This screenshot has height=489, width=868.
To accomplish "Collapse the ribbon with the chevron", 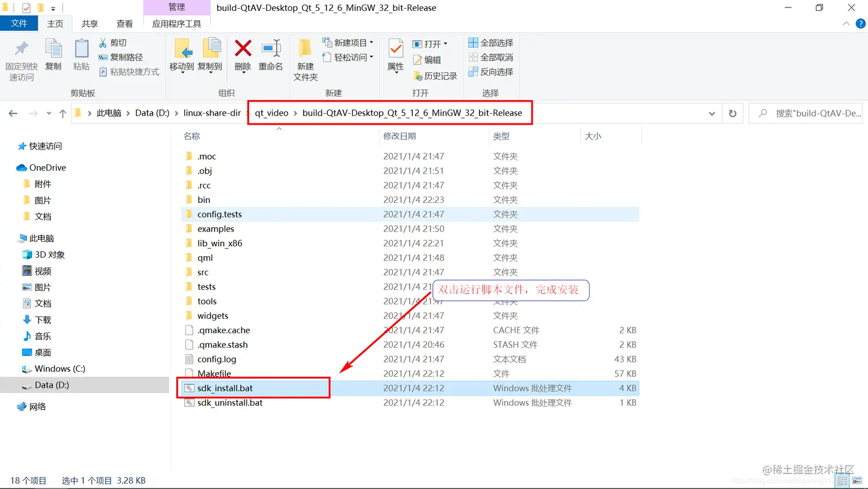I will coord(846,24).
